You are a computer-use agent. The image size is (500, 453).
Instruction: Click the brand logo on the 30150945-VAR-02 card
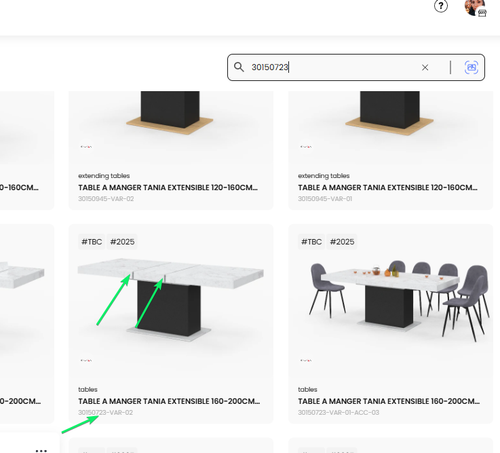pyautogui.click(x=86, y=147)
